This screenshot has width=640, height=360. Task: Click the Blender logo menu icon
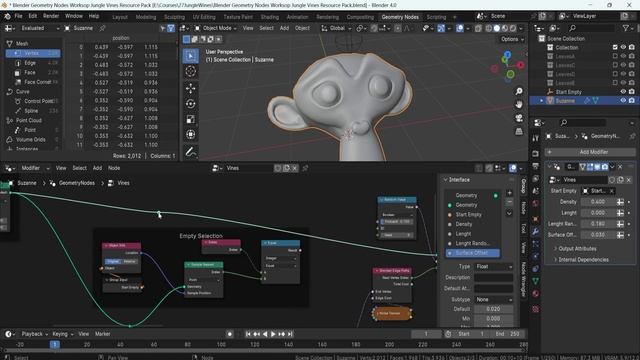(7, 16)
